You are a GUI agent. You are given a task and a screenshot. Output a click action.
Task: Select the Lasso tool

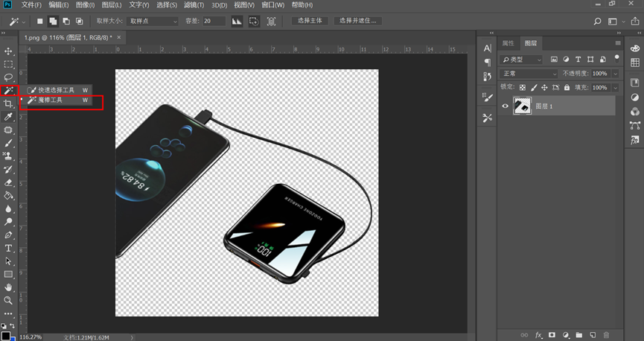tap(9, 77)
